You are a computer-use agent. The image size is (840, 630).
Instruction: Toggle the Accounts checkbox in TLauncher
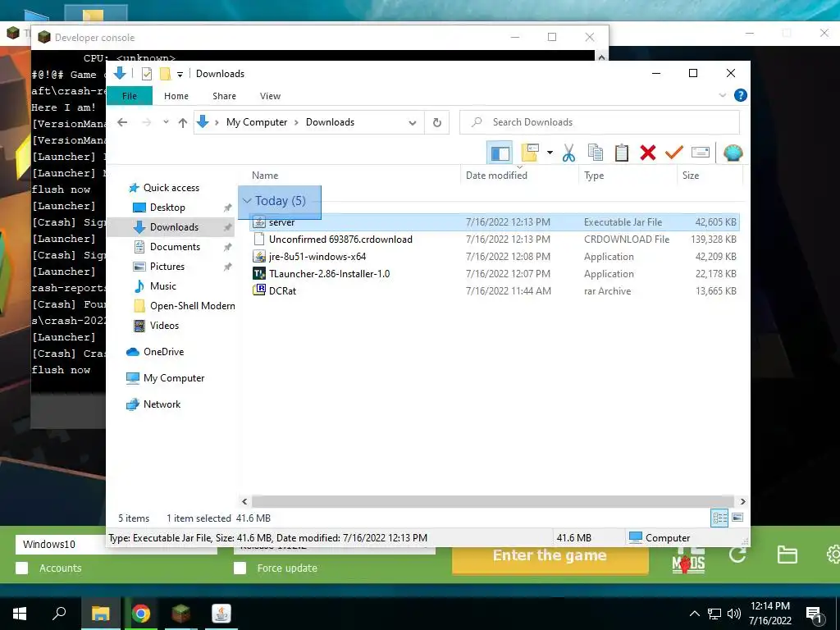[x=22, y=568]
